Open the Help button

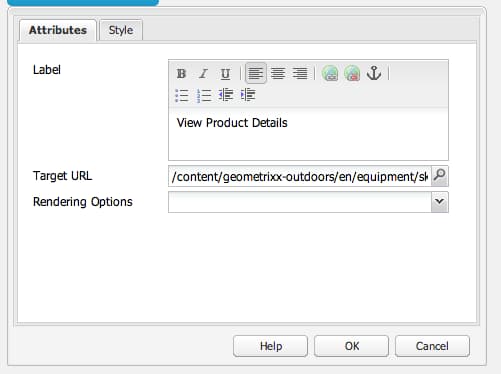[271, 346]
